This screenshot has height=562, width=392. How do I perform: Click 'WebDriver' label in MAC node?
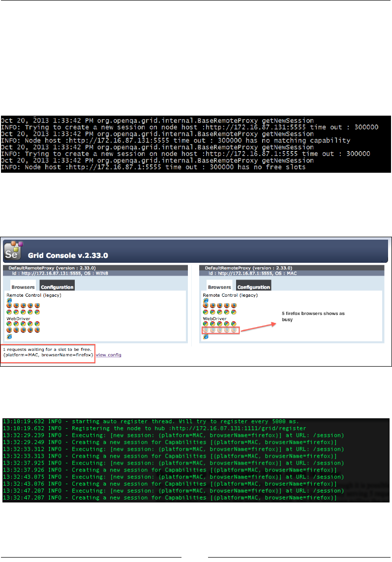[x=214, y=318]
